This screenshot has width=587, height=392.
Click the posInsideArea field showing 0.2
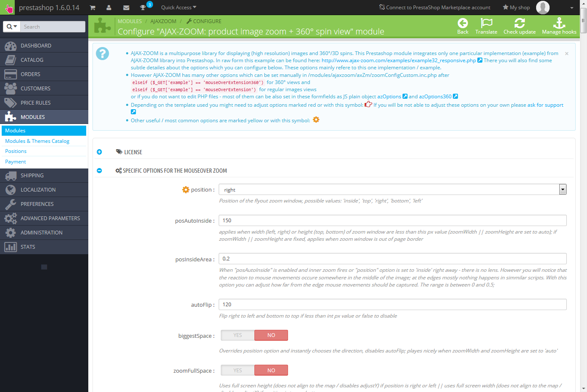point(392,258)
